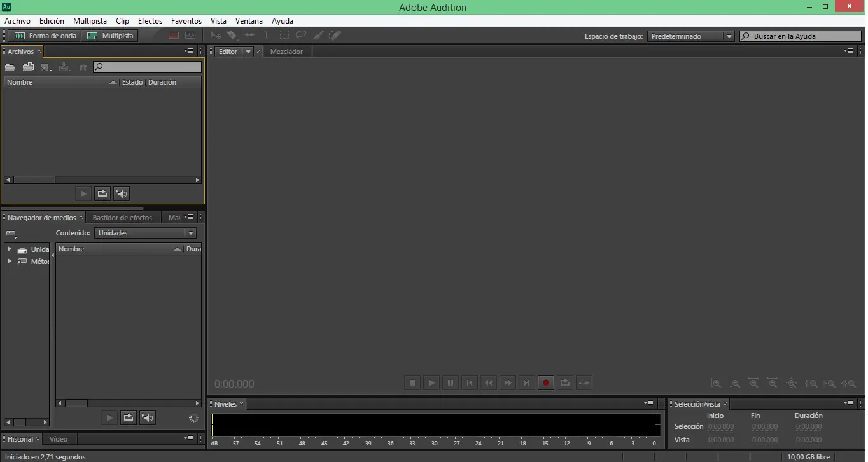Image resolution: width=868 pixels, height=462 pixels.
Task: Select the Slip tool
Action: [249, 36]
